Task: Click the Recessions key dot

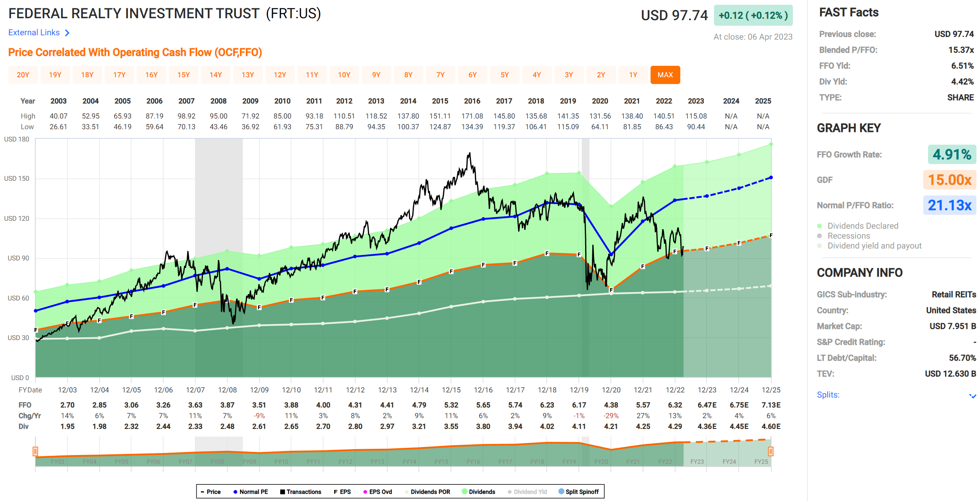Action: pyautogui.click(x=819, y=236)
